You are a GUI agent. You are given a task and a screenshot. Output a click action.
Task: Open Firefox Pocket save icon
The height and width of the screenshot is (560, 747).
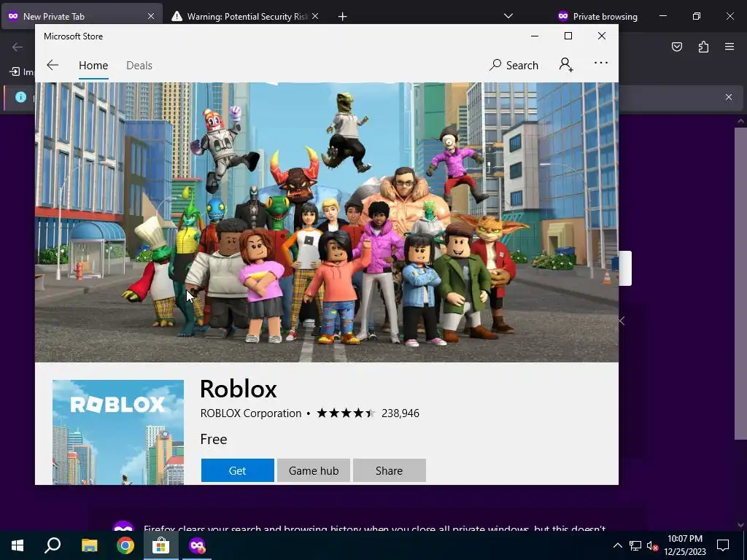[676, 47]
